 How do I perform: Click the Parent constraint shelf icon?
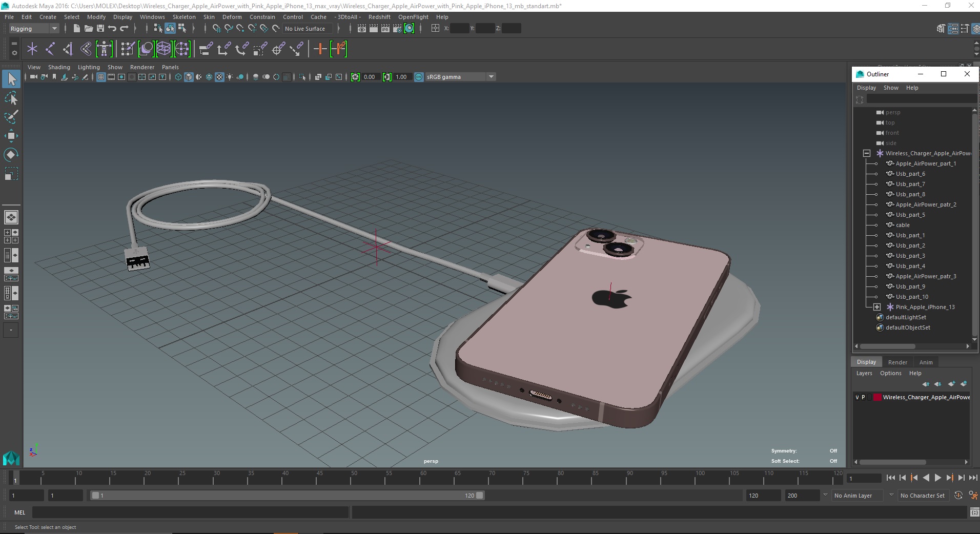[206, 49]
